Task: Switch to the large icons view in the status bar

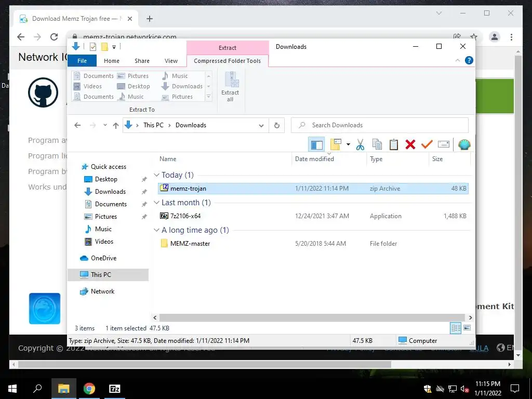Action: (467, 328)
